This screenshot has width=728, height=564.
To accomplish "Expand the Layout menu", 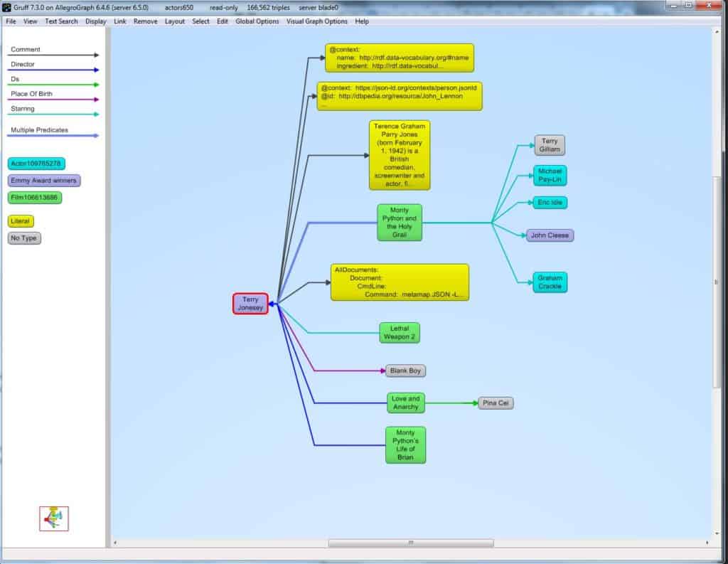I will [x=175, y=21].
